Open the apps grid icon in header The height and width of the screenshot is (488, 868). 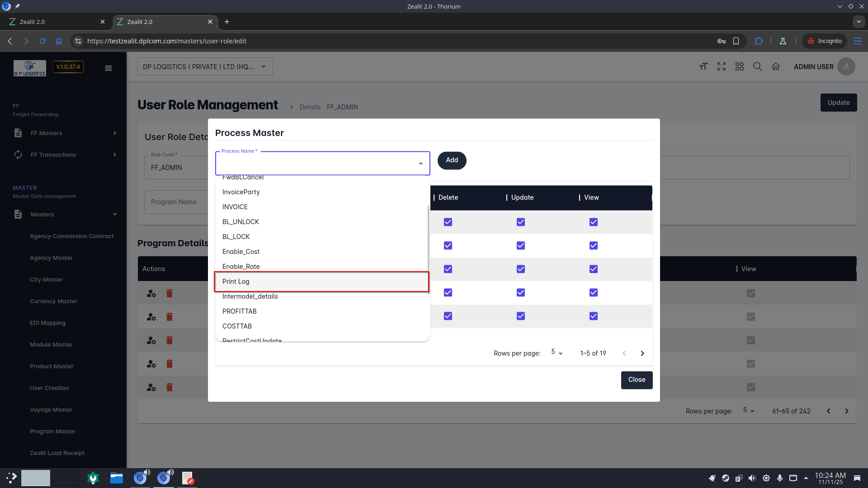click(740, 67)
